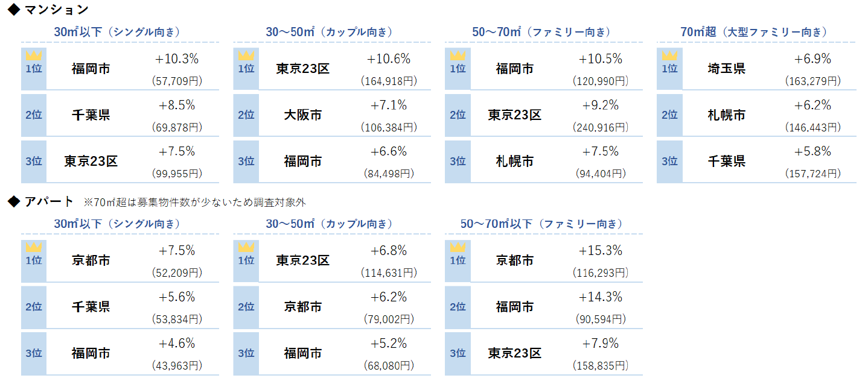The width and height of the screenshot is (868, 378).
Task: Click crown icon beside 福岡市 in マンション 30㎡以下
Action: [34, 55]
